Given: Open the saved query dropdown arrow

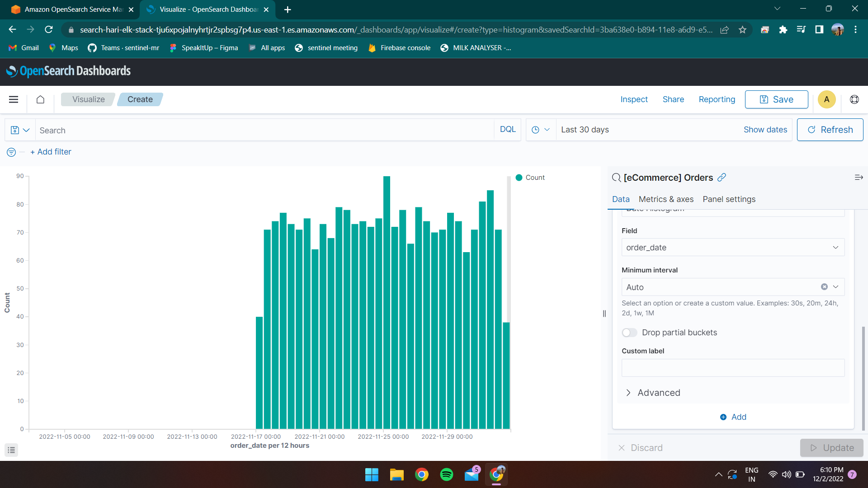Looking at the screenshot, I should [26, 130].
